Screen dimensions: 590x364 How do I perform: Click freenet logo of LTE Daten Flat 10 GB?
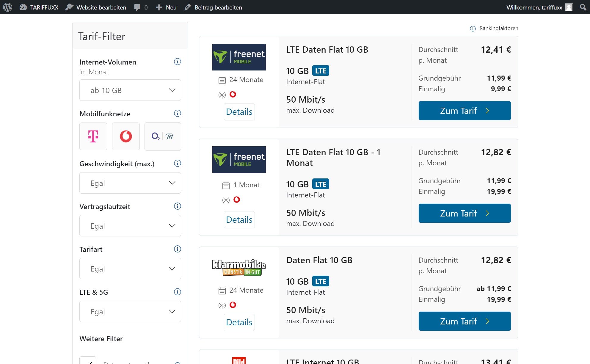[x=239, y=57]
